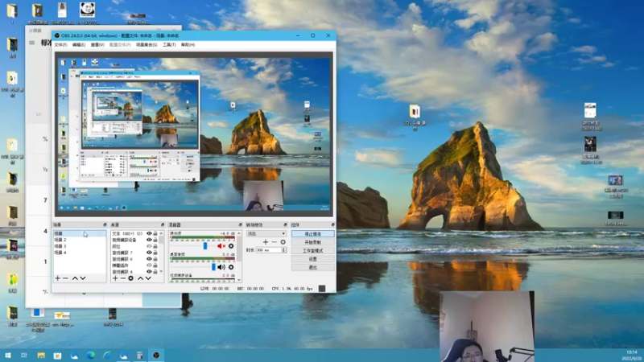Remove selected source with the minus icon
644x362 pixels.
(123, 278)
